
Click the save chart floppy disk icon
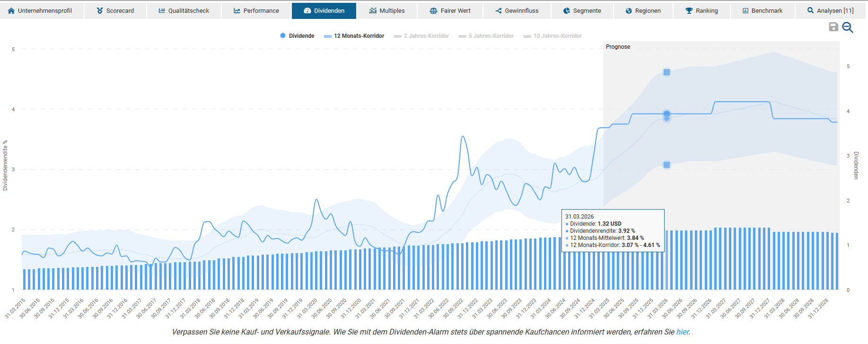click(x=833, y=27)
